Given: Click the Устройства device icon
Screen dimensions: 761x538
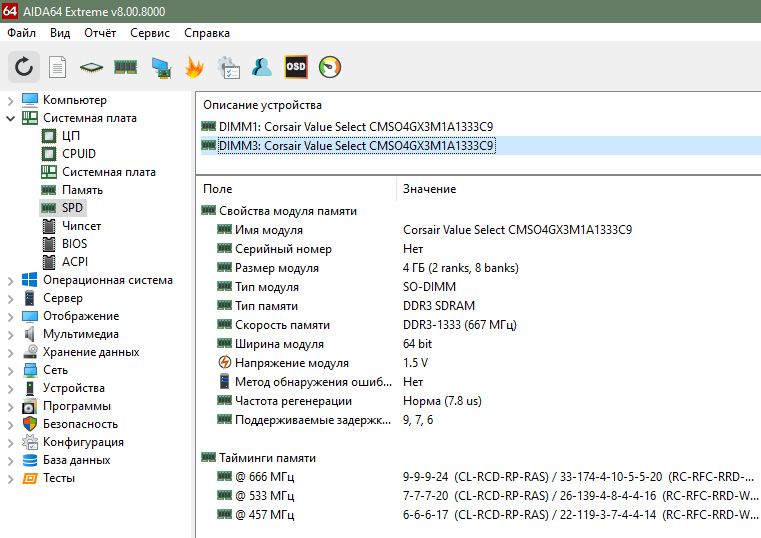Looking at the screenshot, I should point(30,388).
